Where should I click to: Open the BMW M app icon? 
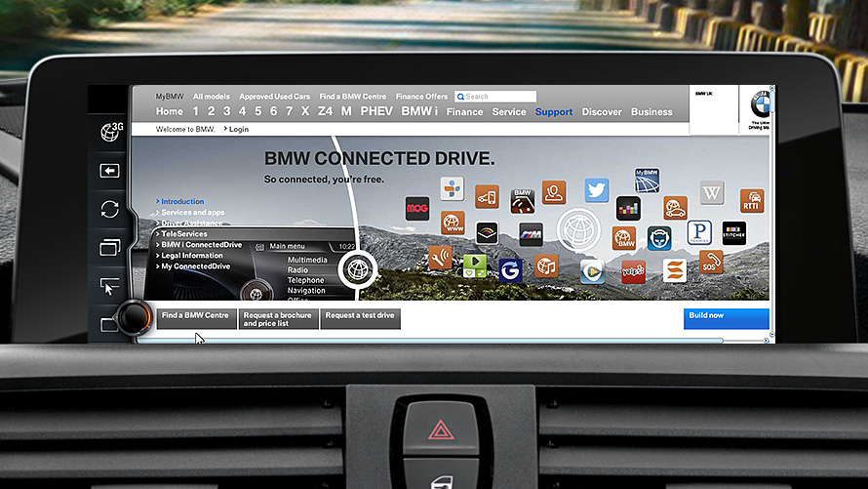[x=531, y=234]
